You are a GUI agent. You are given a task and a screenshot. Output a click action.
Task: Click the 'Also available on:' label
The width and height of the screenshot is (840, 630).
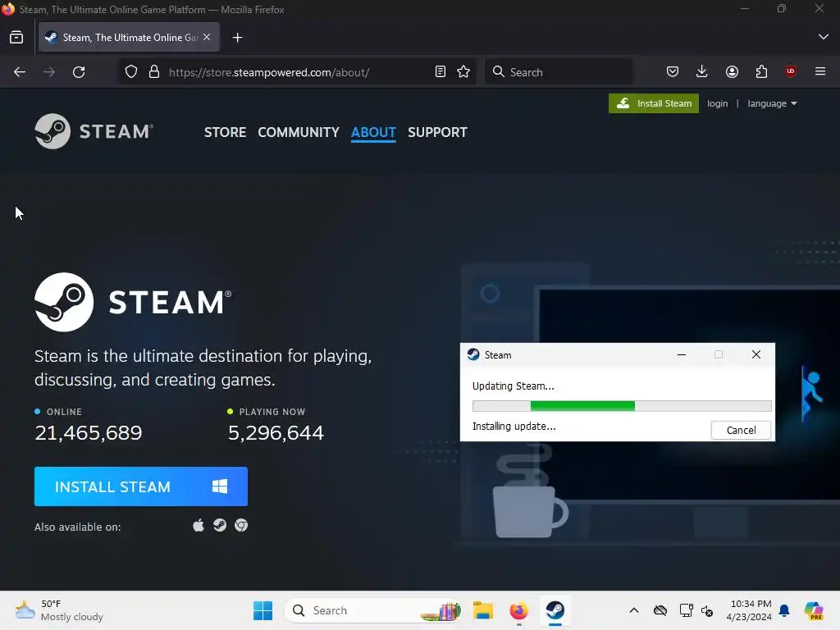[x=78, y=527]
